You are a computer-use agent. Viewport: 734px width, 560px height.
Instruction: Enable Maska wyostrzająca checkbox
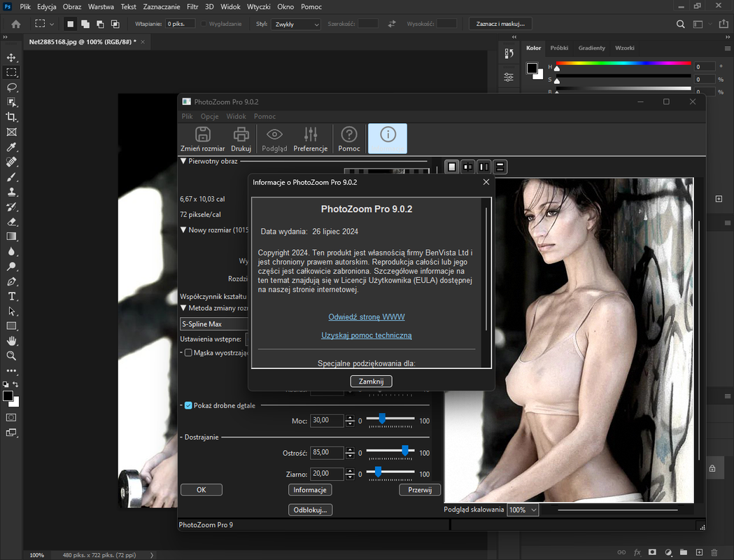coord(188,353)
